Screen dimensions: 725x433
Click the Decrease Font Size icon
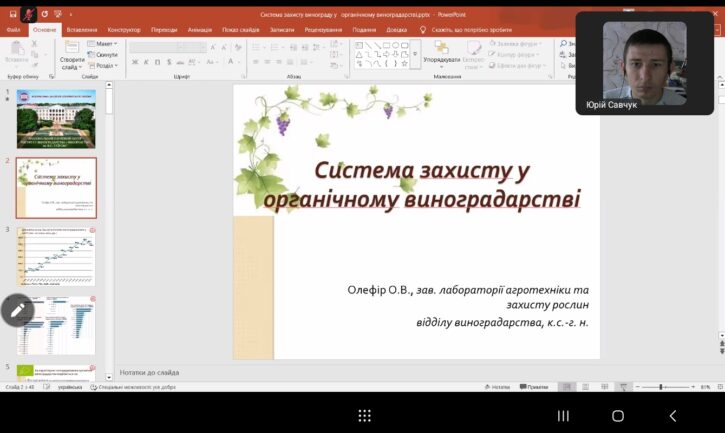pyautogui.click(x=224, y=47)
